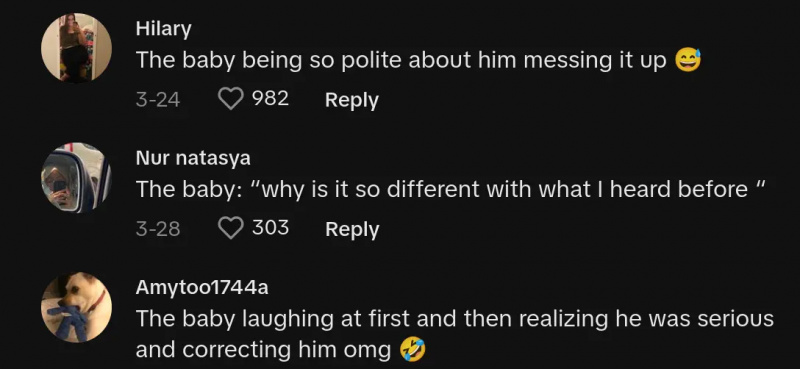Image resolution: width=800 pixels, height=369 pixels.
Task: Select the 3-24 comment date
Action: [158, 99]
